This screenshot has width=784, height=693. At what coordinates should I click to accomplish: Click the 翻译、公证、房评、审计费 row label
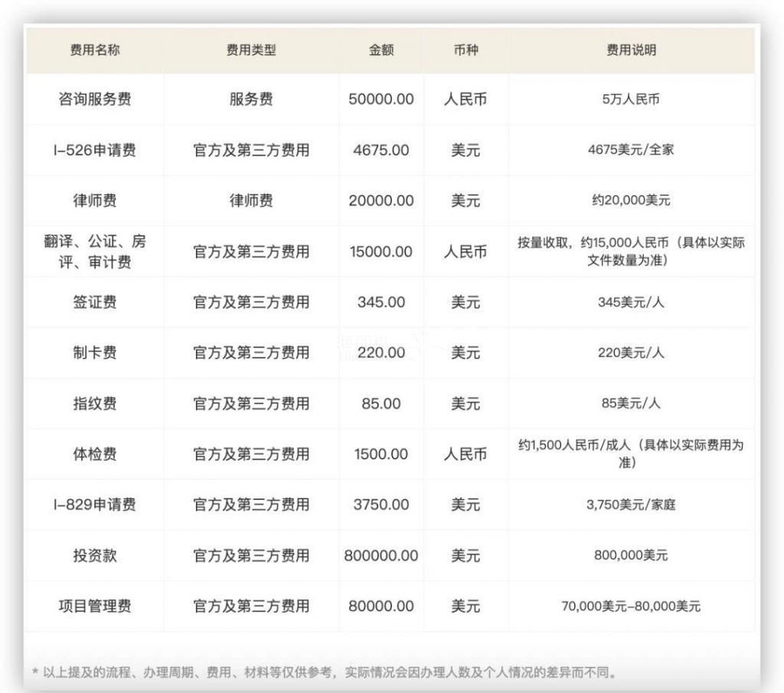pos(93,251)
